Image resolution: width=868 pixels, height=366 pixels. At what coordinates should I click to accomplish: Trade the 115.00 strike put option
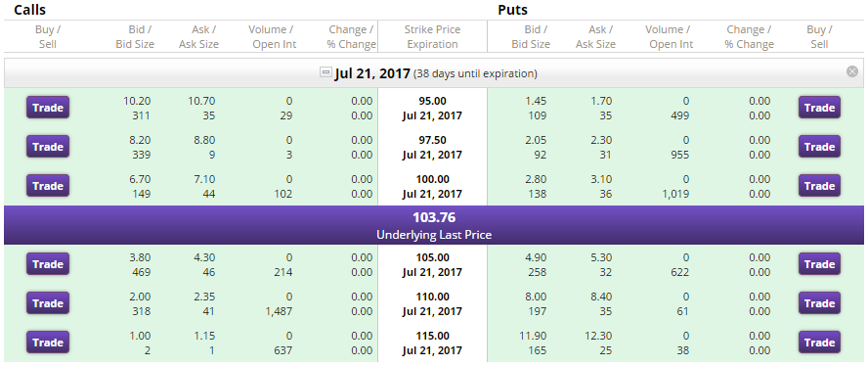pyautogui.click(x=819, y=343)
